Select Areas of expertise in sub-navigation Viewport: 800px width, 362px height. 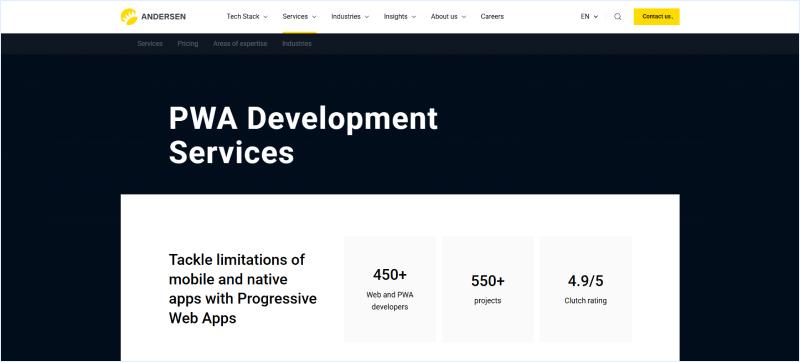click(240, 44)
